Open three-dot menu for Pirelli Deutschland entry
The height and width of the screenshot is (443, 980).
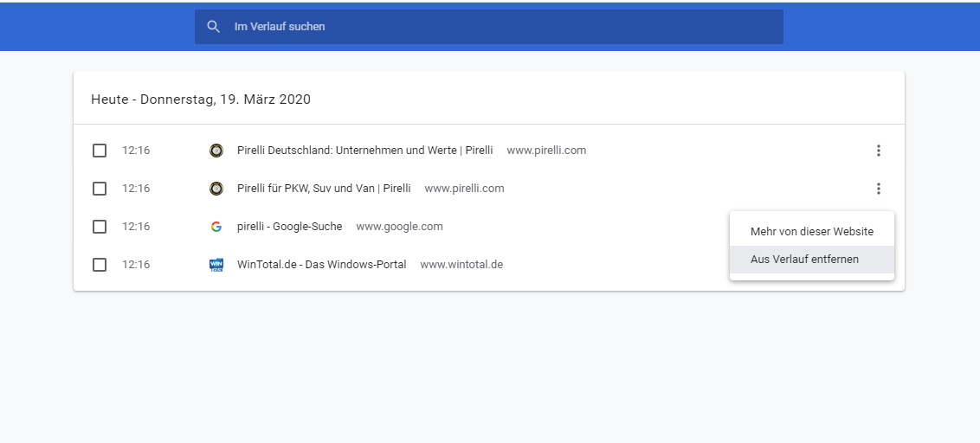tap(878, 151)
